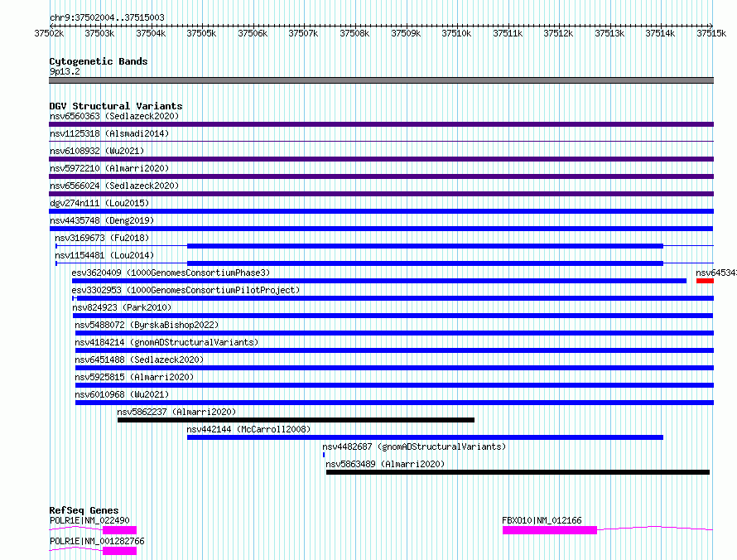The image size is (737, 560).
Task: Open the nsv5862237 (Almarri2020) label
Action: pyautogui.click(x=176, y=412)
